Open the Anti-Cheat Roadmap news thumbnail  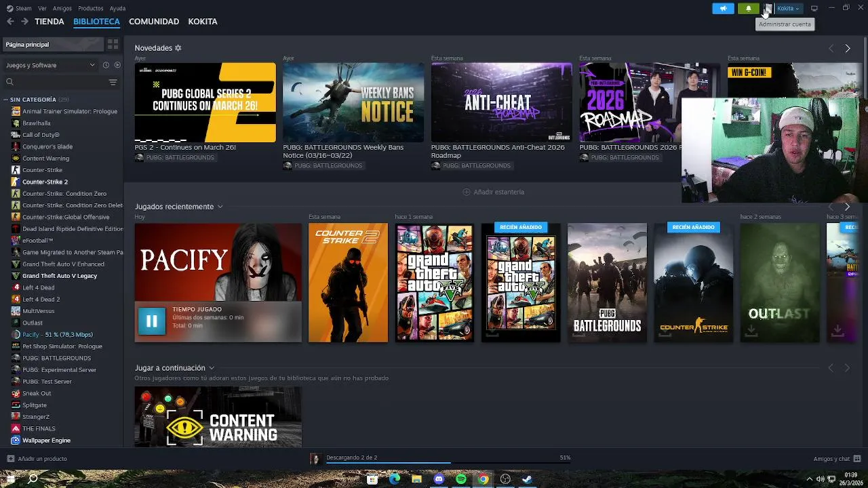coord(501,103)
